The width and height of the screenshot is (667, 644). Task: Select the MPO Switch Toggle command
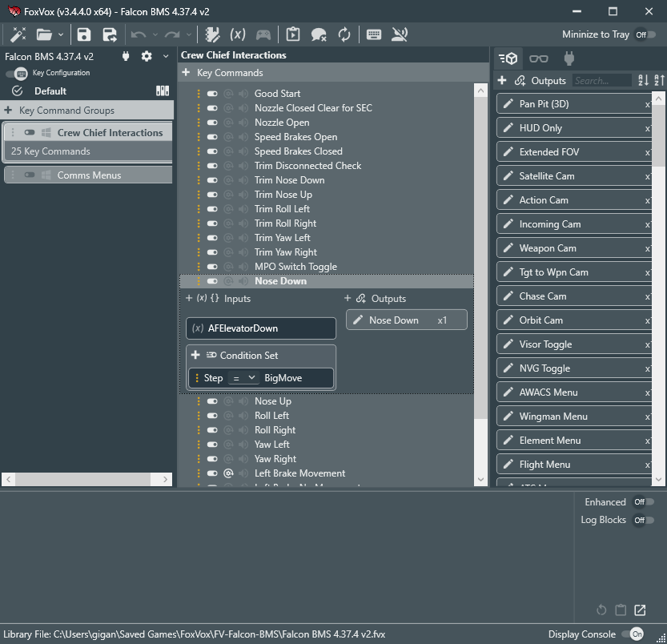[x=295, y=267]
